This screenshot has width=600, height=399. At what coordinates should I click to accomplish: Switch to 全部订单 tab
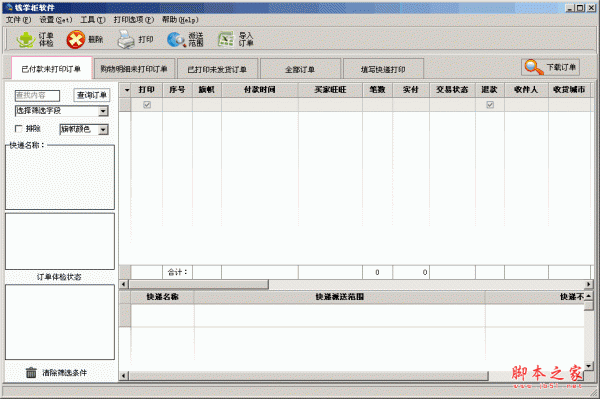[300, 69]
